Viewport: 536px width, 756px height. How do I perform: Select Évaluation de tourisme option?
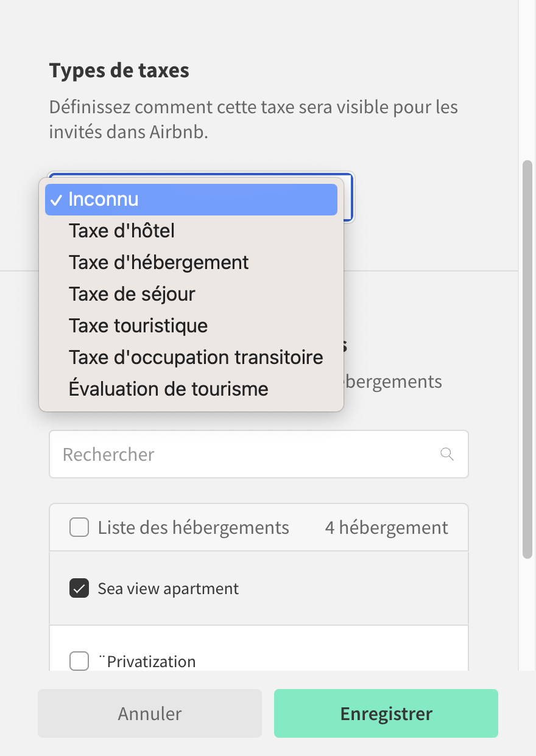tap(167, 389)
